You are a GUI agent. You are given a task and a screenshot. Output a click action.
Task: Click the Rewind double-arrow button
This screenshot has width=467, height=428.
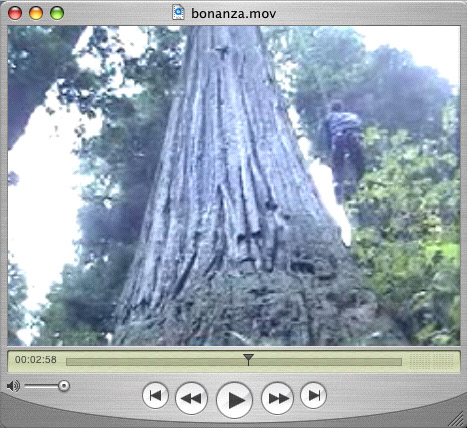click(191, 398)
